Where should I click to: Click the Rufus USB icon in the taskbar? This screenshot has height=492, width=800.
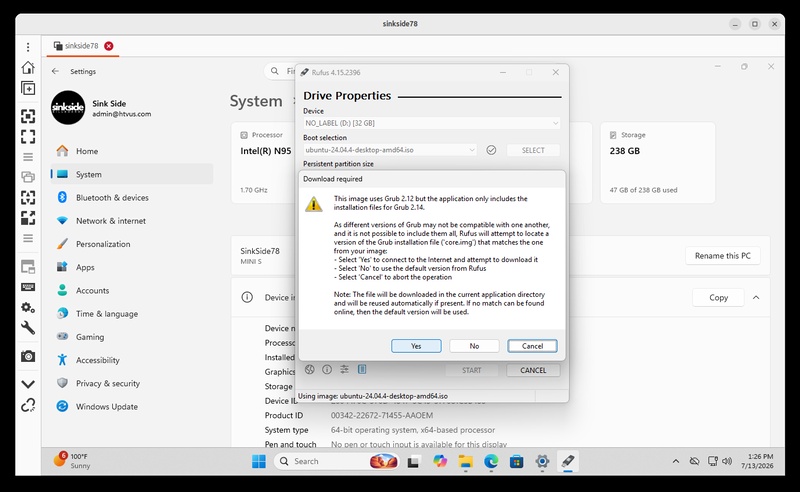click(x=568, y=461)
